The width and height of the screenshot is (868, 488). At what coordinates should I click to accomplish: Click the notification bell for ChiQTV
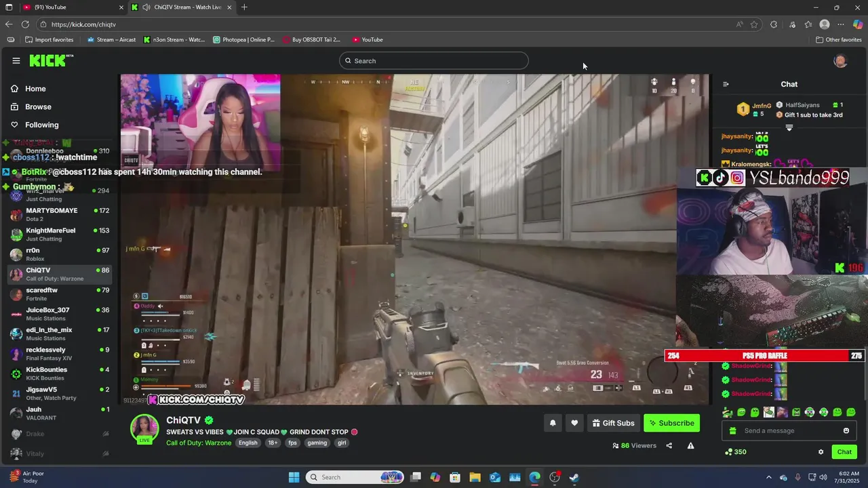pyautogui.click(x=553, y=423)
